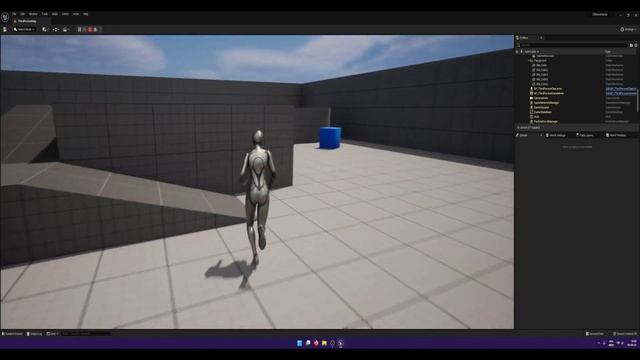Open the Output Log
This screenshot has width=640, height=360.
pos(35,334)
